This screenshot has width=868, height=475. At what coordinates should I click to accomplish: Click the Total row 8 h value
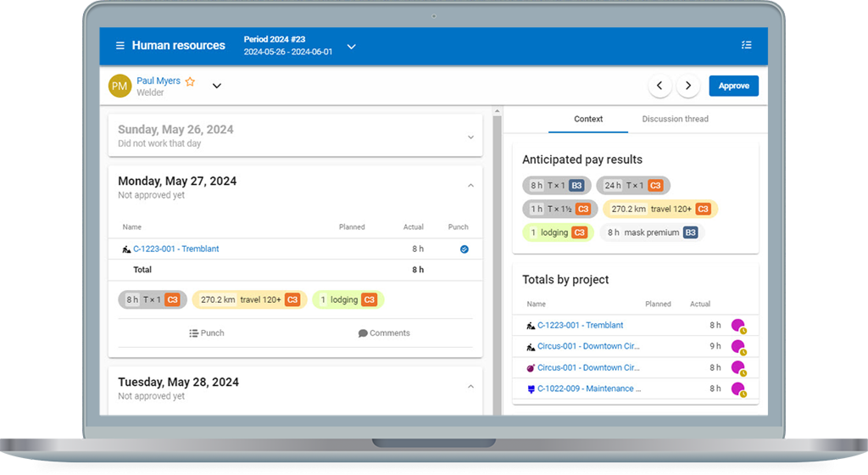tap(418, 270)
